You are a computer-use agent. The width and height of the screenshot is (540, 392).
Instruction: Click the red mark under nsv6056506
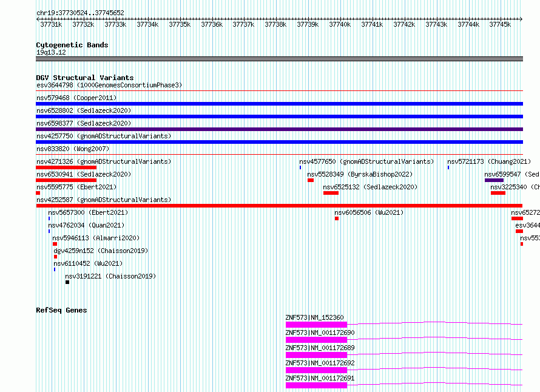pos(337,218)
